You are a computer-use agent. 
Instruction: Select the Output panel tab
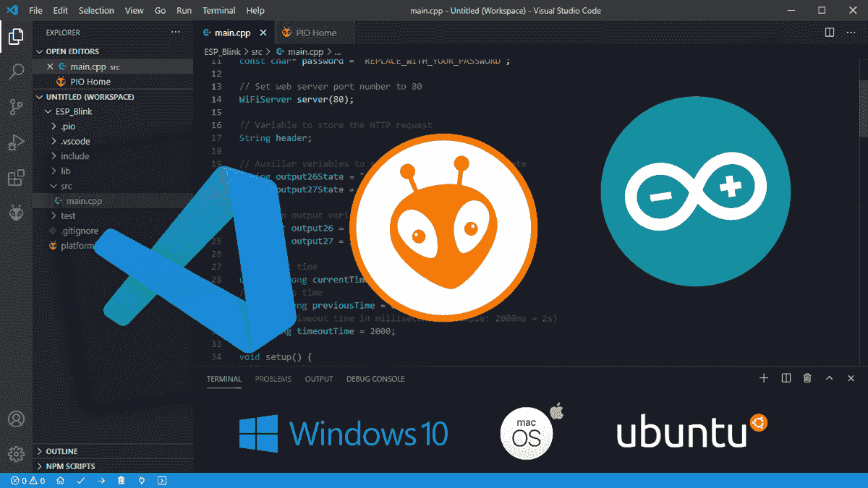(x=319, y=379)
